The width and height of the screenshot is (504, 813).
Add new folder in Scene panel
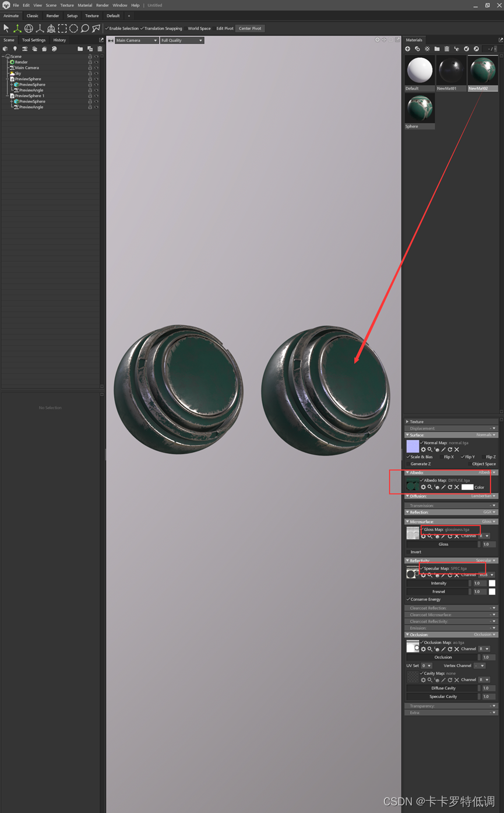[x=80, y=49]
